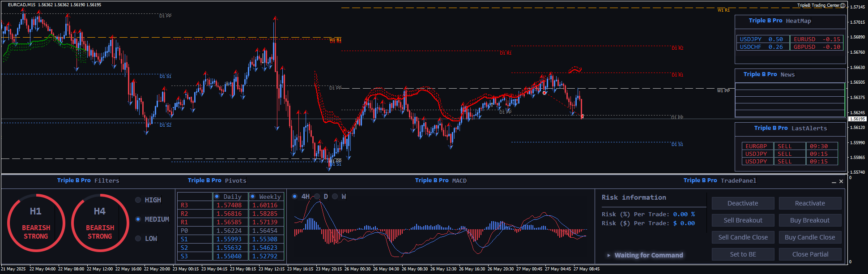Click the Set to BE button
The width and height of the screenshot is (868, 274).
pos(743,254)
